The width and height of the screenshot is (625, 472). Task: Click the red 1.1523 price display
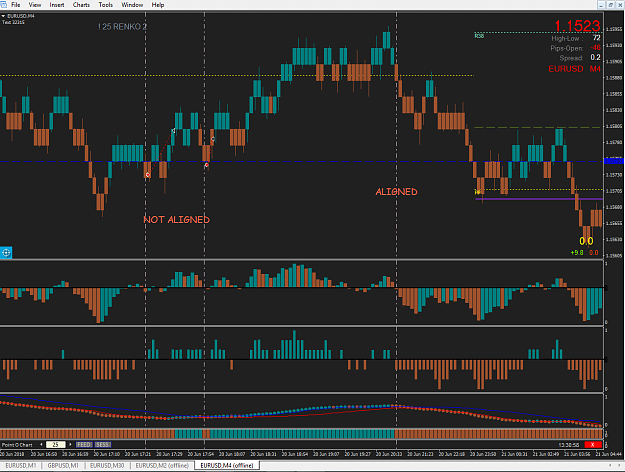577,26
